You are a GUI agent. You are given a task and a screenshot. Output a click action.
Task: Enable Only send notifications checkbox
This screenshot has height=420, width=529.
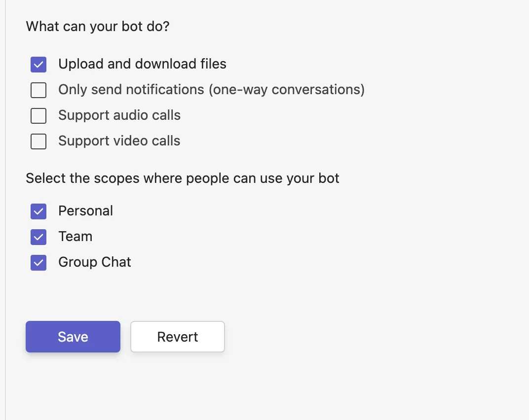(38, 90)
